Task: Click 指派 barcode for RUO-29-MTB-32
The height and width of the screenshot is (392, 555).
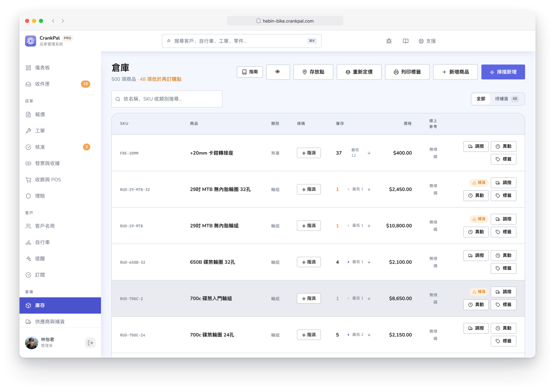Action: click(x=309, y=189)
